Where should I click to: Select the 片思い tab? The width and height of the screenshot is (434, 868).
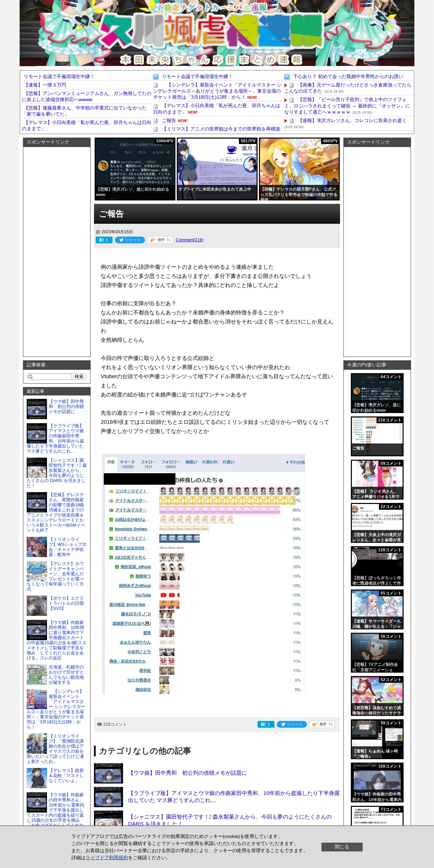[228, 462]
